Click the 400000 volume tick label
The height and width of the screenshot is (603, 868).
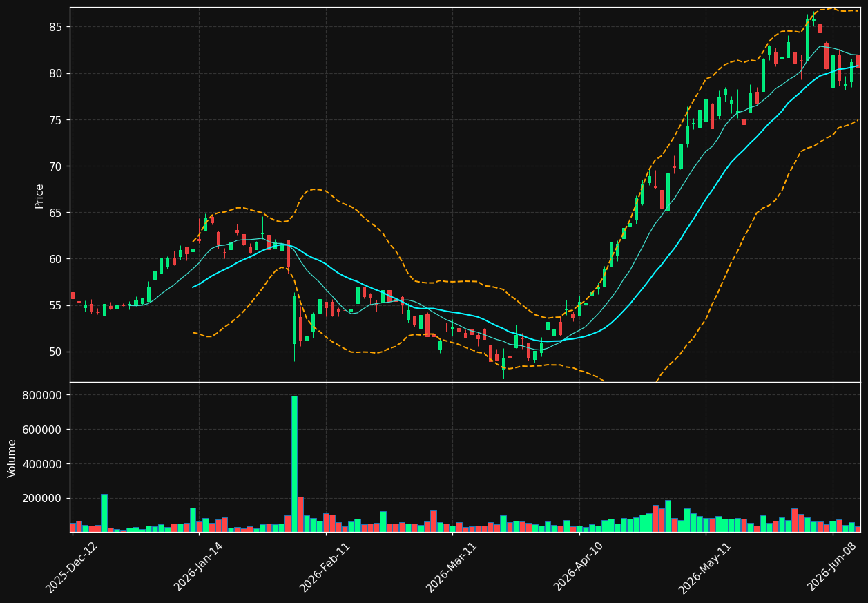coord(44,464)
